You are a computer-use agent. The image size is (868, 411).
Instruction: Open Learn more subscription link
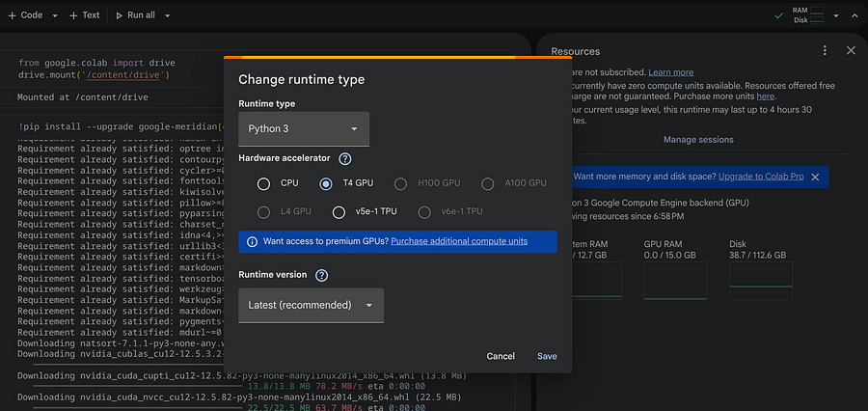click(x=670, y=72)
